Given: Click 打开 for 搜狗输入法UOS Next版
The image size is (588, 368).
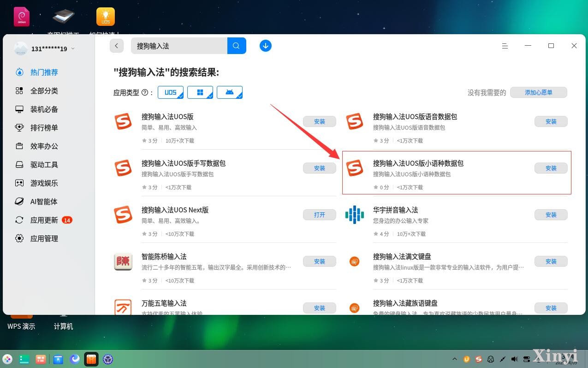Looking at the screenshot, I should point(320,215).
